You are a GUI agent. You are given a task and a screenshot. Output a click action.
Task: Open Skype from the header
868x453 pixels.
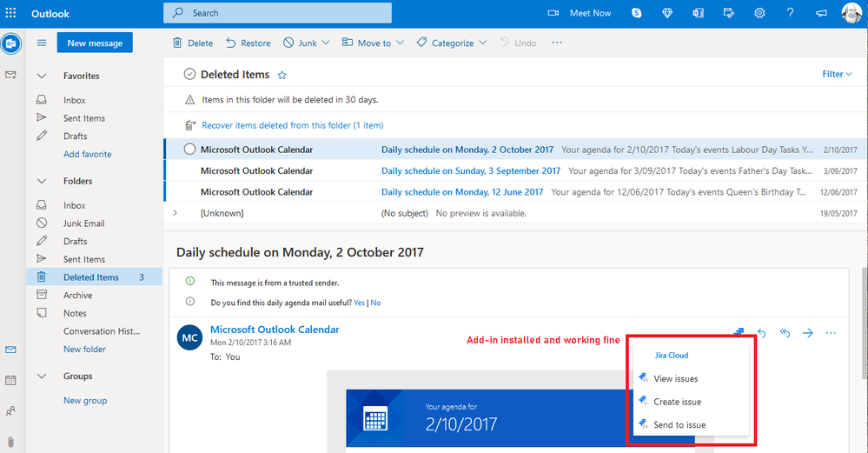point(637,13)
